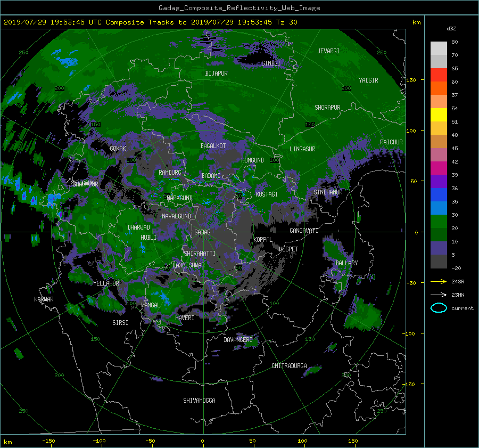
Task: Click the dBZ legend heading
Action: (451, 28)
